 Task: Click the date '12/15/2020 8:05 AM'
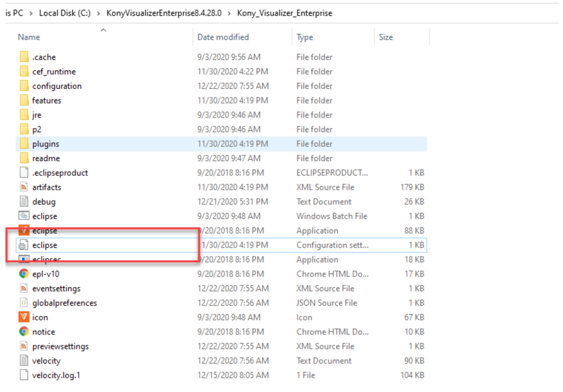click(233, 375)
